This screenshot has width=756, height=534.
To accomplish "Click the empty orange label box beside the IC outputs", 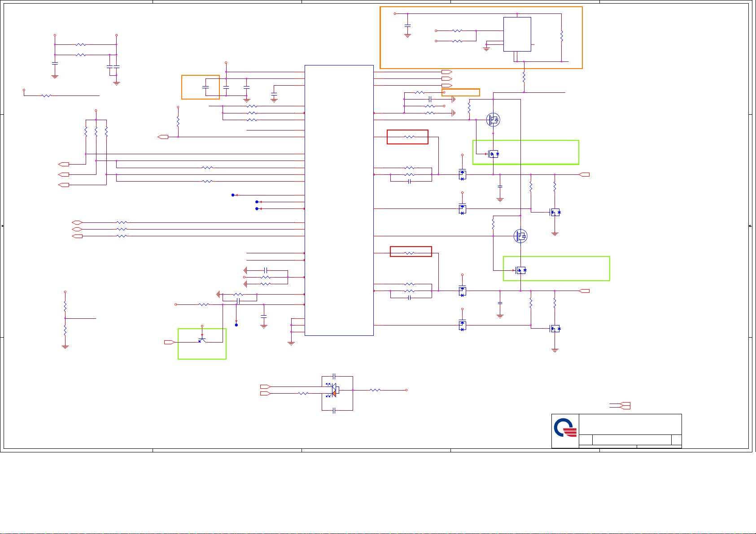I will point(461,92).
